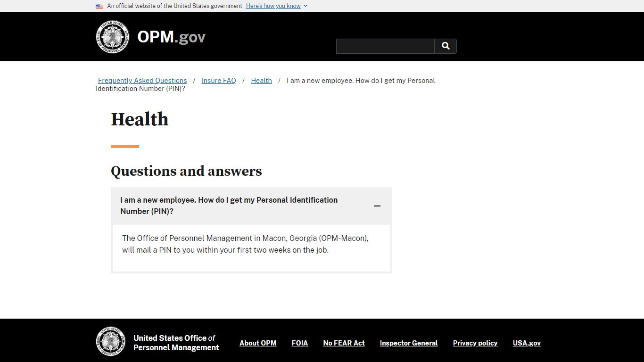Open the Insure FAQ breadcrumb link
This screenshot has height=362, width=644.
tap(219, 81)
